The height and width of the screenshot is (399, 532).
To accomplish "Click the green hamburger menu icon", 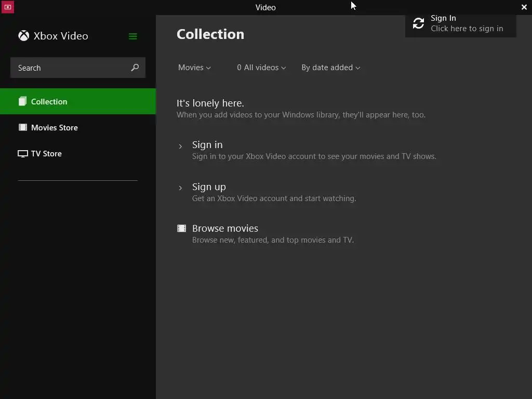I will coord(132,36).
